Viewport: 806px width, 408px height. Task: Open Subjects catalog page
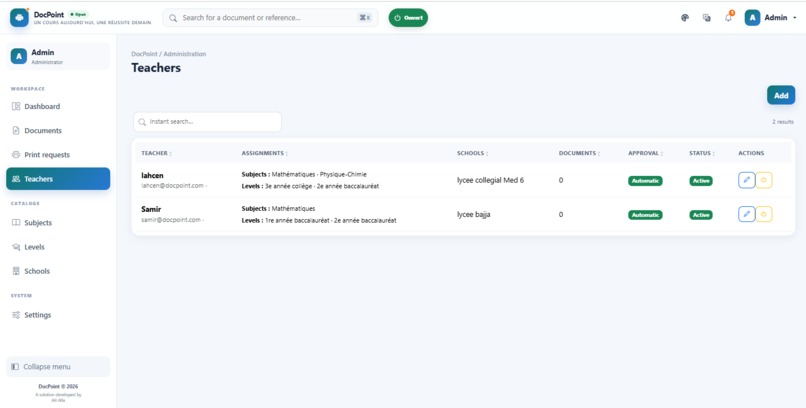click(58, 223)
